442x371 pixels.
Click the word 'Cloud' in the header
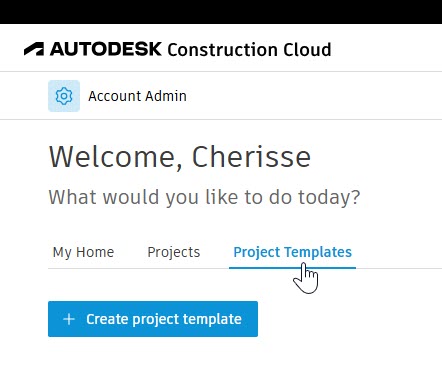(x=307, y=50)
